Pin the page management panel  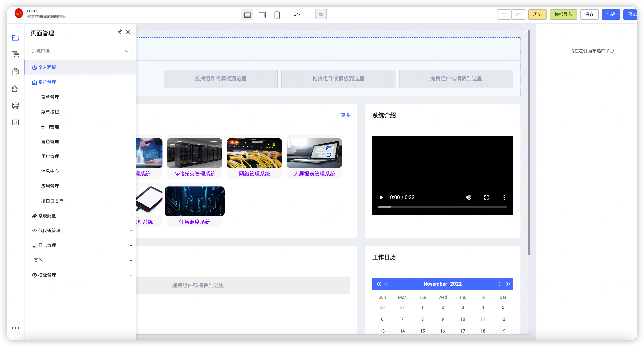[119, 32]
